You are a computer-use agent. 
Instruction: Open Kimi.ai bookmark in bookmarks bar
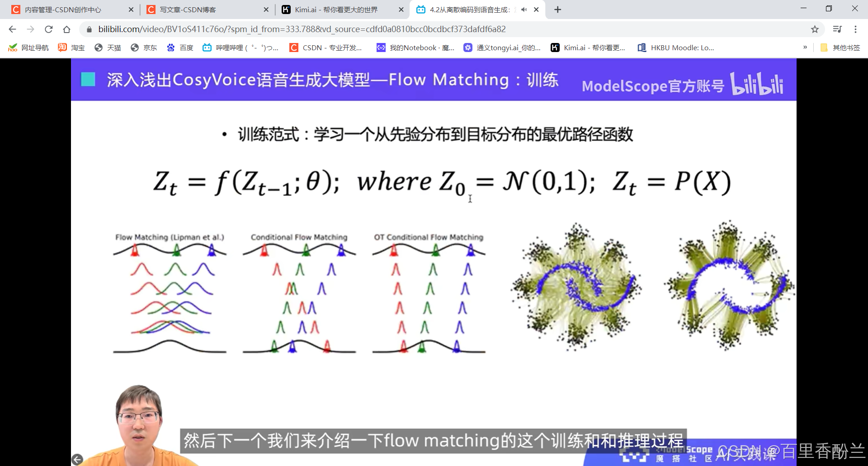[x=588, y=48]
